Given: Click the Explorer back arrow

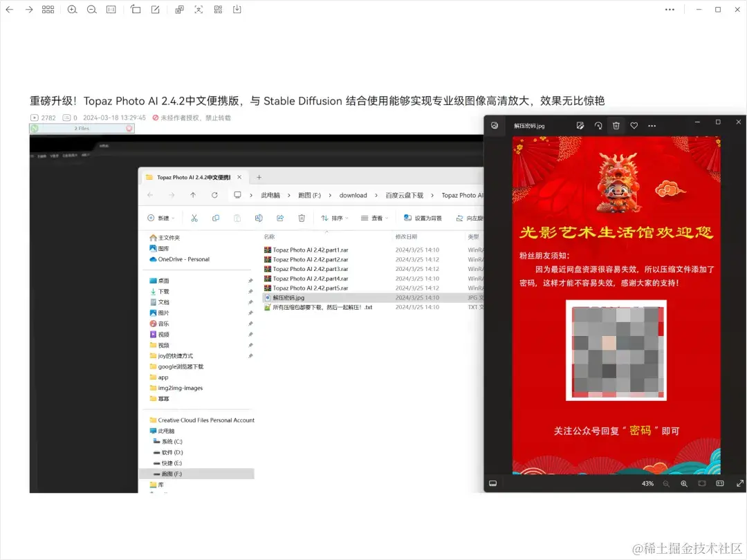Looking at the screenshot, I should pyautogui.click(x=151, y=195).
